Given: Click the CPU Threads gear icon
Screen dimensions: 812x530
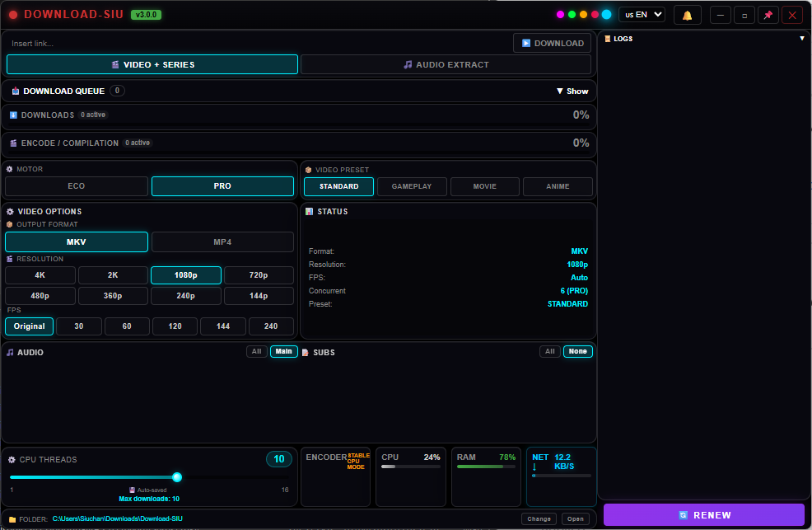Looking at the screenshot, I should [x=12, y=460].
